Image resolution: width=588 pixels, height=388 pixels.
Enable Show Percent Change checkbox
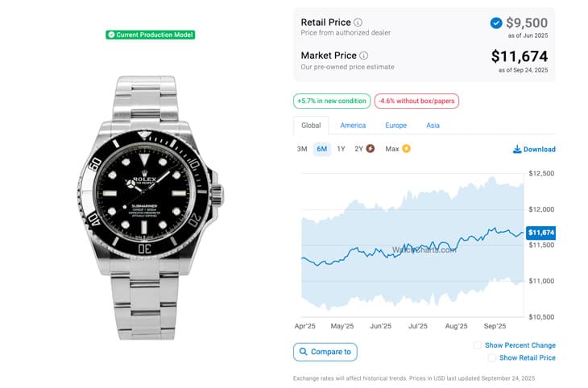(x=478, y=345)
